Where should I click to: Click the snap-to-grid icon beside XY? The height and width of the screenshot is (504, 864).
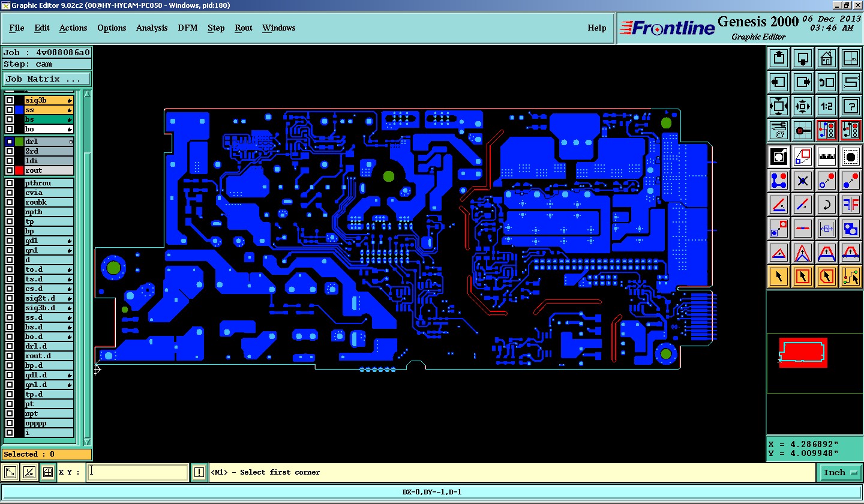click(48, 472)
